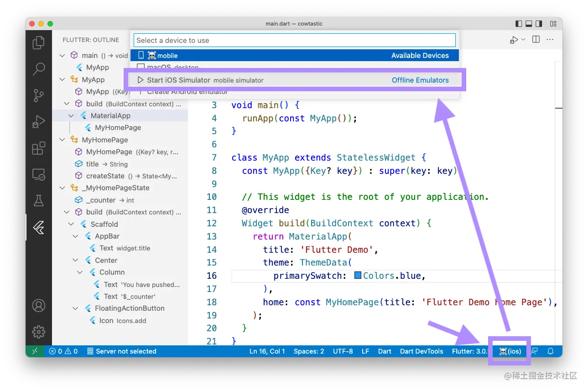Open the notifications bell icon
588x391 pixels.
(551, 351)
